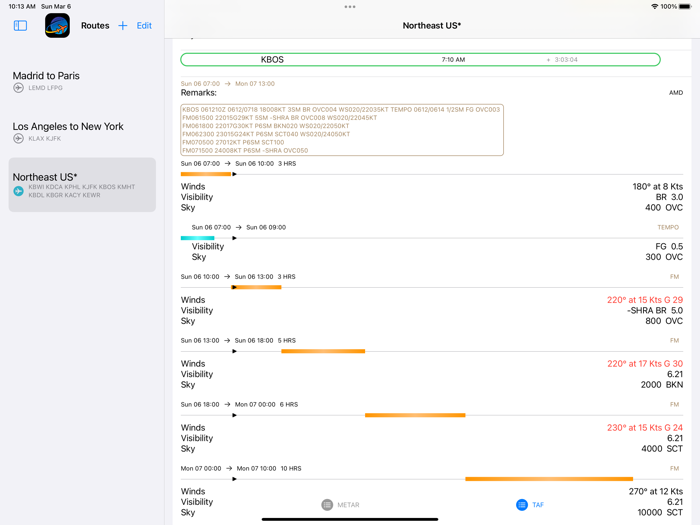The image size is (700, 525).
Task: Click the Madrid to Paris airplane icon
Action: [18, 88]
